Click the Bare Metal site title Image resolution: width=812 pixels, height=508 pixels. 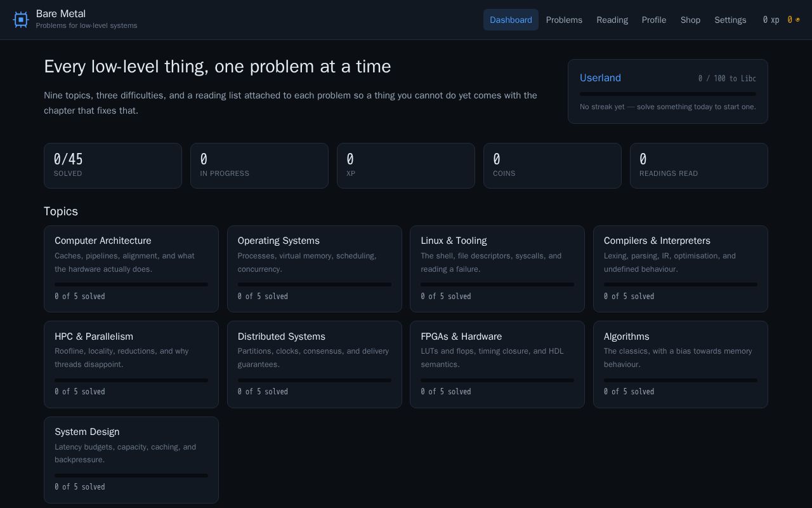point(61,13)
